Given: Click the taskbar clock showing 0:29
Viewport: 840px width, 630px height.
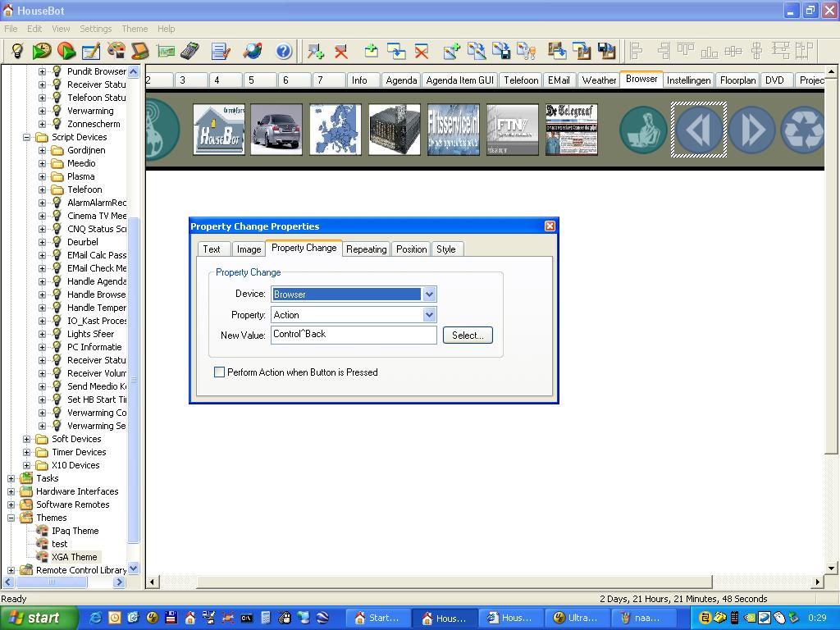Looking at the screenshot, I should pyautogui.click(x=816, y=618).
